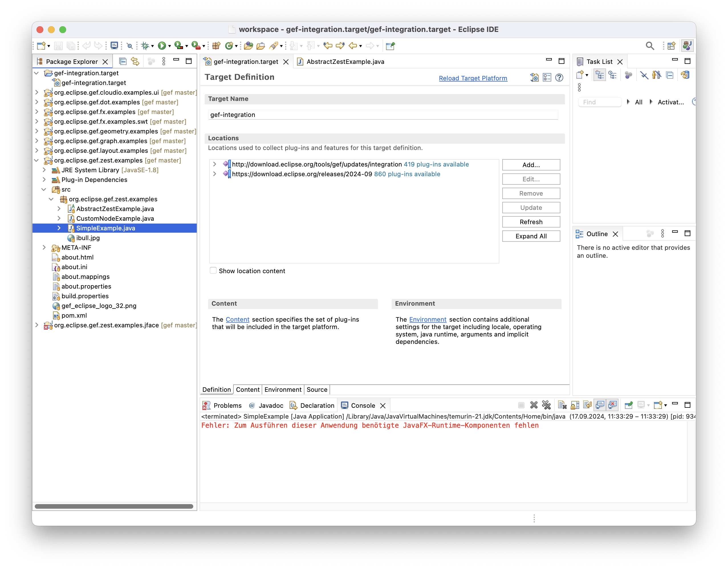
Task: Enable Show location content checkbox
Action: click(213, 271)
